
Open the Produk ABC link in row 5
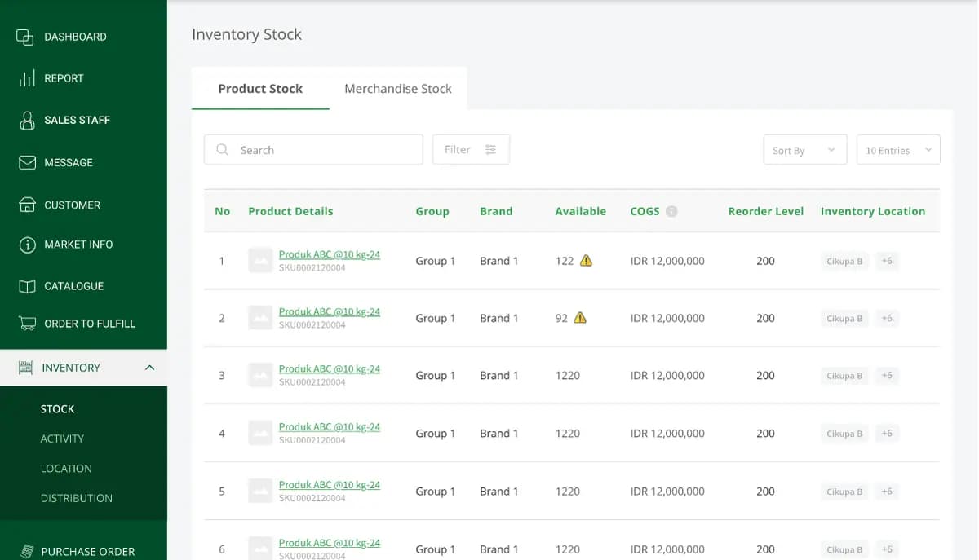click(330, 485)
